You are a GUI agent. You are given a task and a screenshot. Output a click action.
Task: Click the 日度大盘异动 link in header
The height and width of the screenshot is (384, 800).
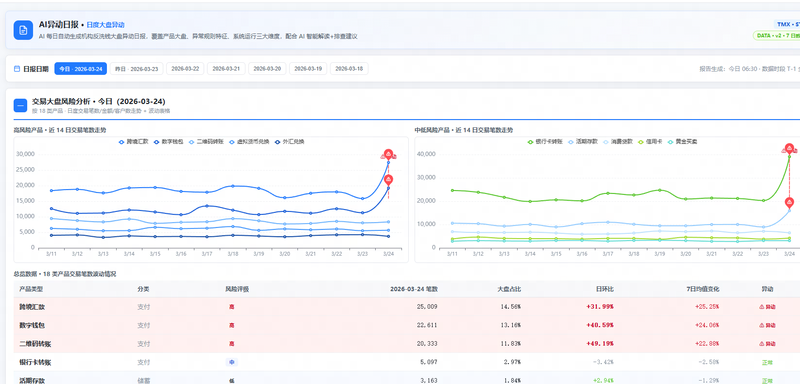point(106,24)
